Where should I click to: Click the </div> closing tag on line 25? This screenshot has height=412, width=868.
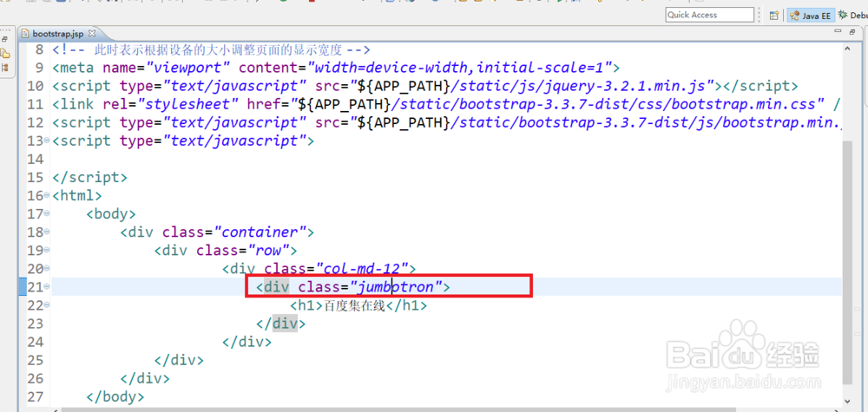point(179,360)
